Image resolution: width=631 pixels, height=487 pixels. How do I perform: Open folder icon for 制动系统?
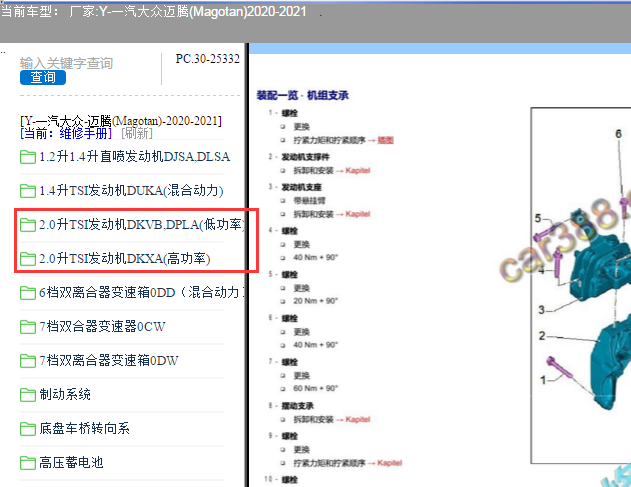point(28,394)
